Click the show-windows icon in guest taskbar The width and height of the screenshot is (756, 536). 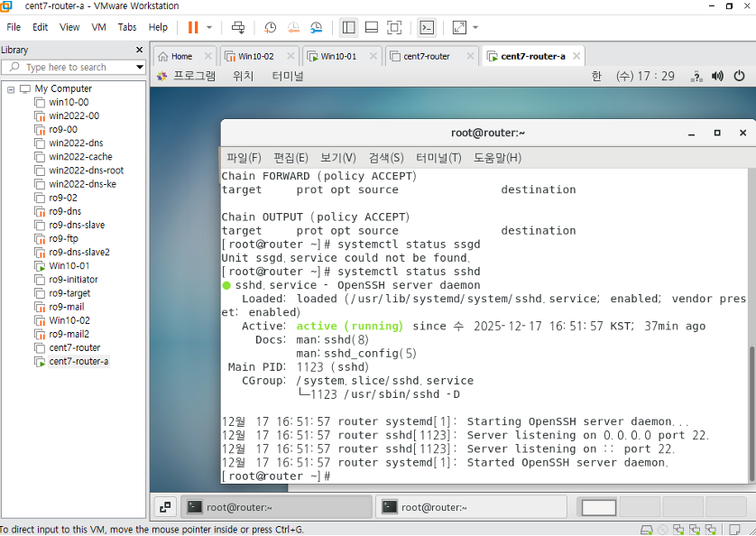(x=165, y=507)
